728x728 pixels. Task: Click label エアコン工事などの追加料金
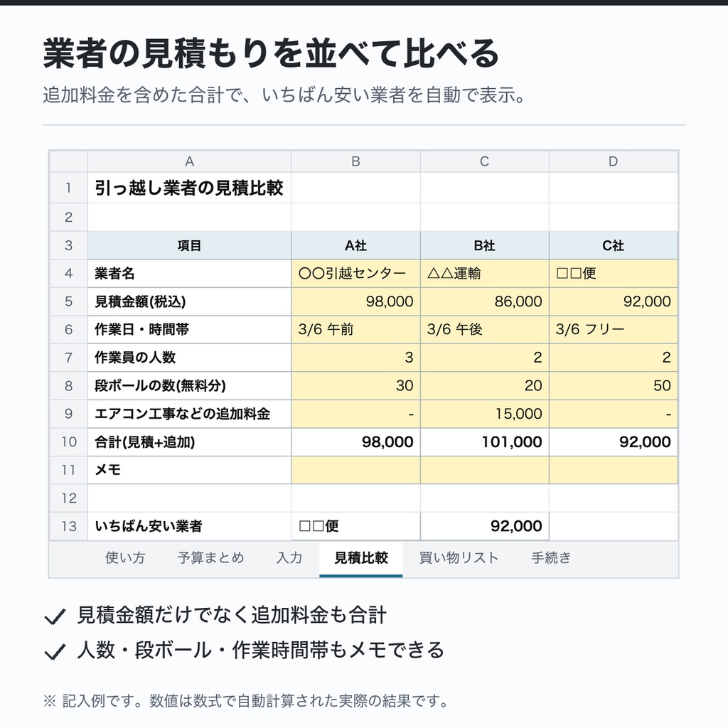pyautogui.click(x=183, y=414)
